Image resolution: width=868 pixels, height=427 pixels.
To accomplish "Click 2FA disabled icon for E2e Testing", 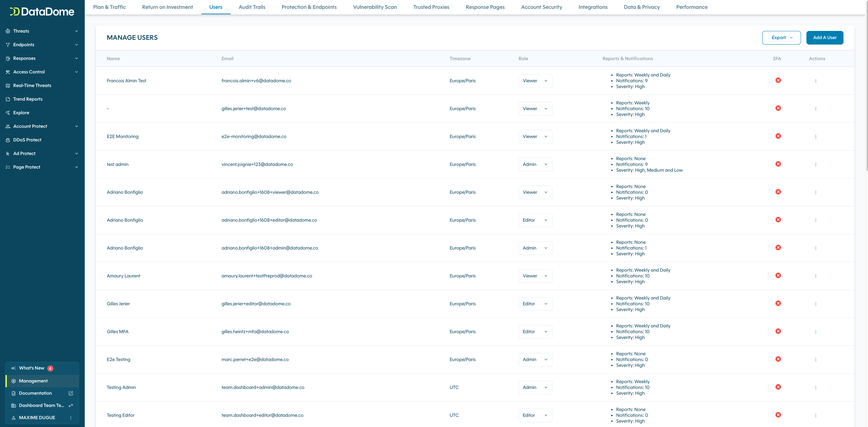I will (x=778, y=359).
